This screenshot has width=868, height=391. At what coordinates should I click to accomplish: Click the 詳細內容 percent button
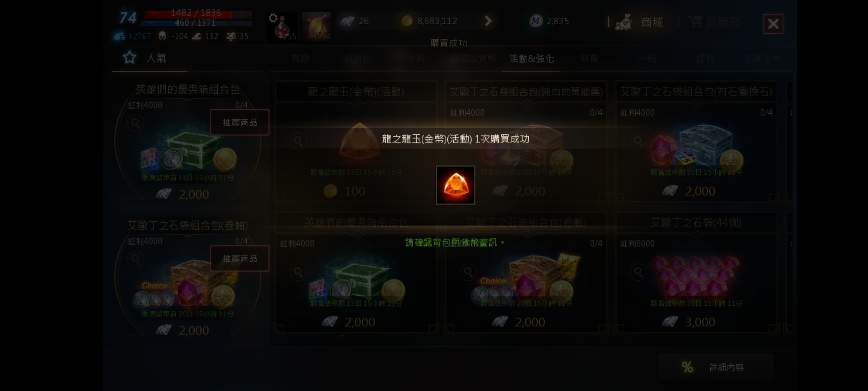pos(716,367)
